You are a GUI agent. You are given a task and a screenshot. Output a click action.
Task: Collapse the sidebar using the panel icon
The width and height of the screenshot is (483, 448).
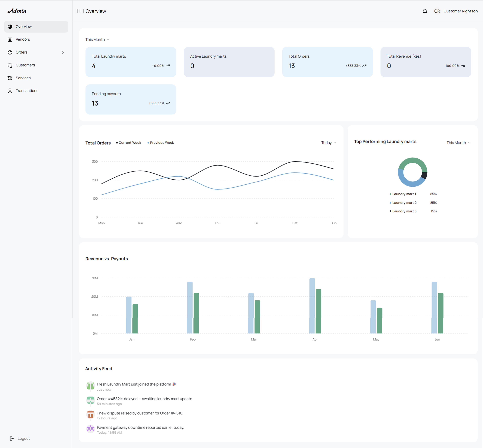click(78, 11)
